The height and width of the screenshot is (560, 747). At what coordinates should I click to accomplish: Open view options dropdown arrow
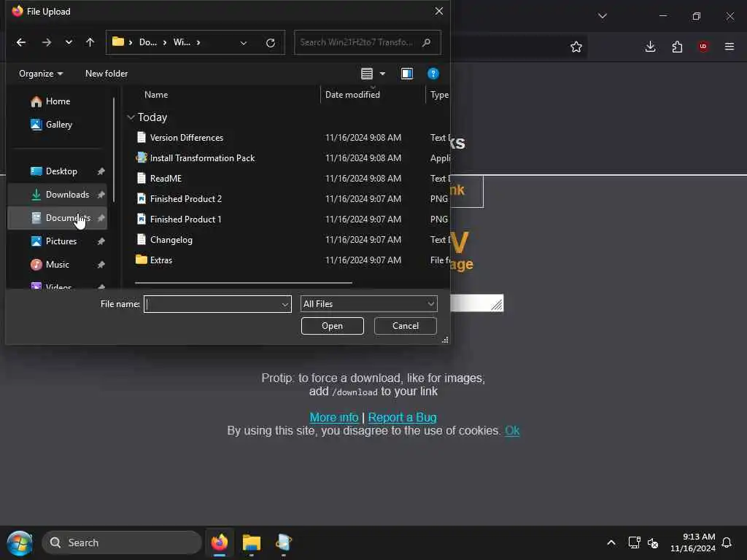[x=382, y=74]
